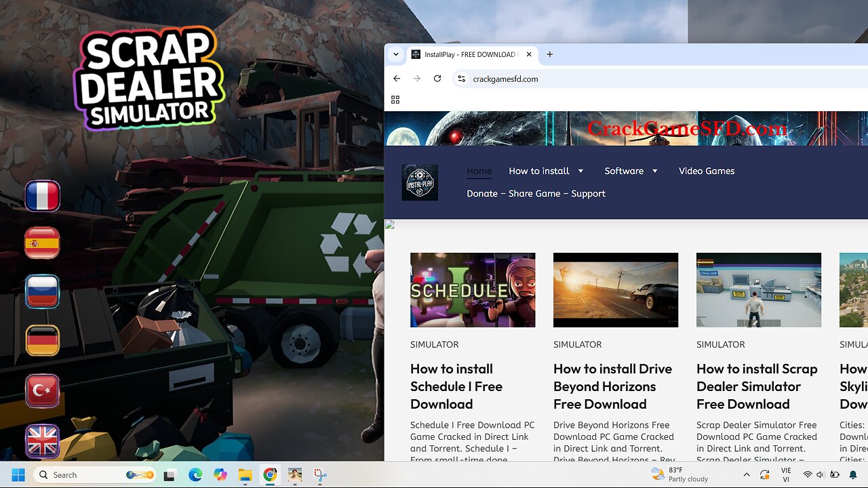Click the browser forward arrow
This screenshot has height=488, width=868.
tap(417, 79)
